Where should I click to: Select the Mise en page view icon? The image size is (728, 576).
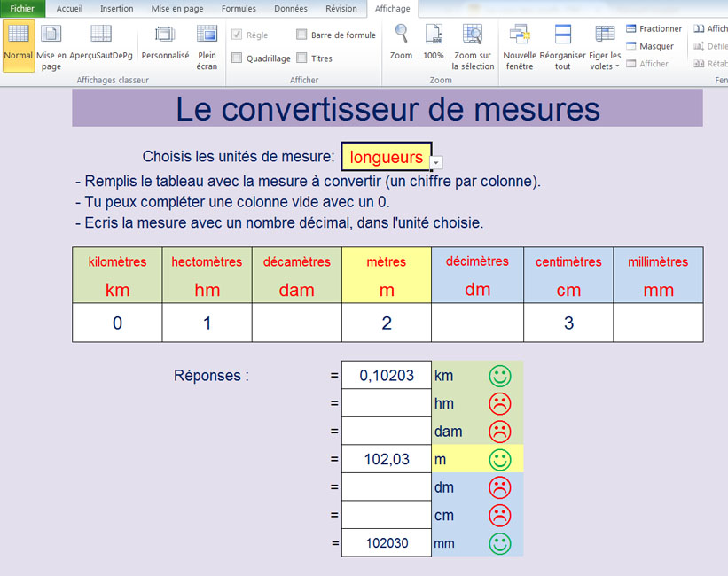(51, 35)
